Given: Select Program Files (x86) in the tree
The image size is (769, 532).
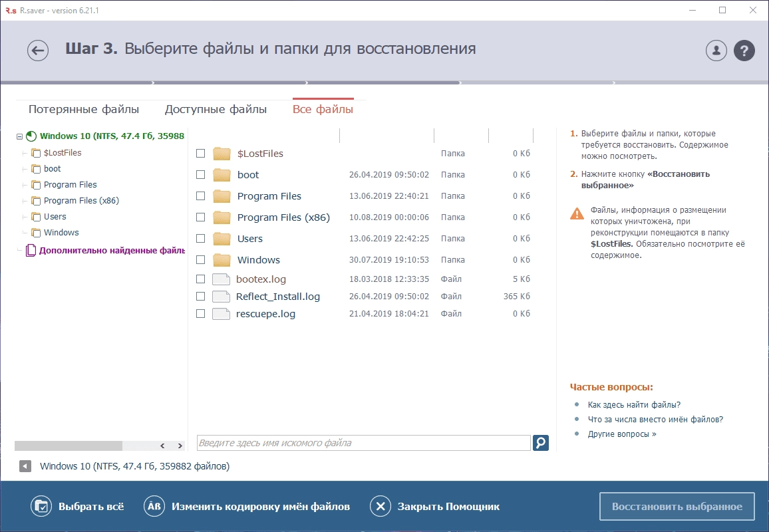Looking at the screenshot, I should (81, 201).
